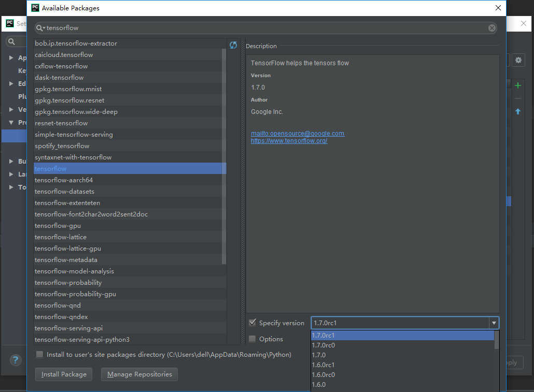This screenshot has width=534, height=392.
Task: Select spotify_tensorflow package
Action: (x=130, y=146)
